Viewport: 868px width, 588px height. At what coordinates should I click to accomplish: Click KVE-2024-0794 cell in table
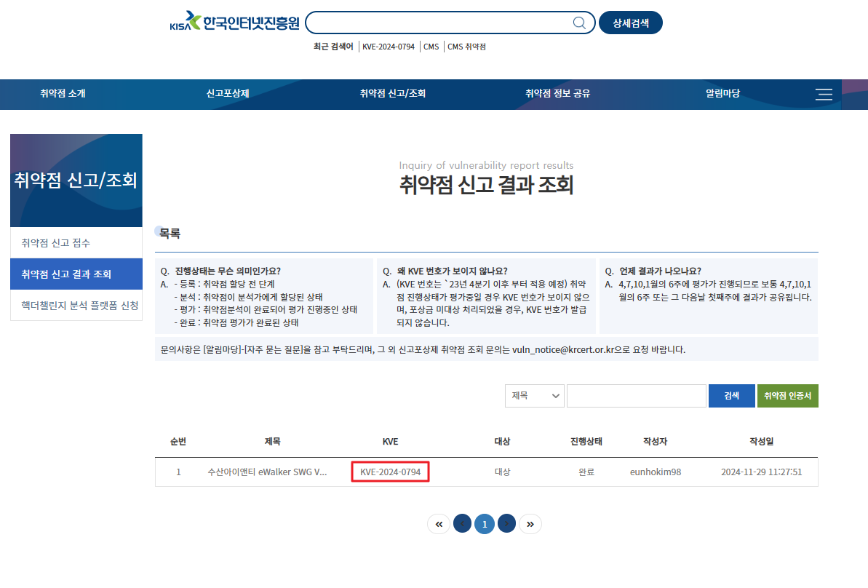coord(390,472)
